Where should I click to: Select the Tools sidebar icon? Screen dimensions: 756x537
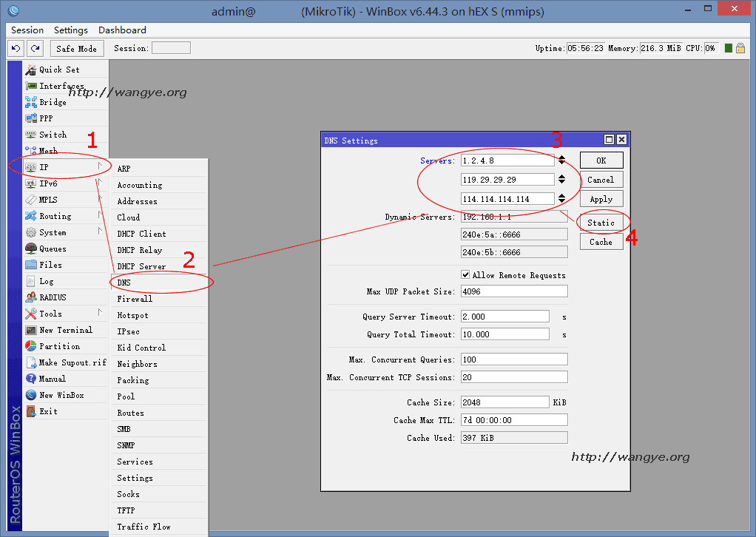tap(31, 314)
